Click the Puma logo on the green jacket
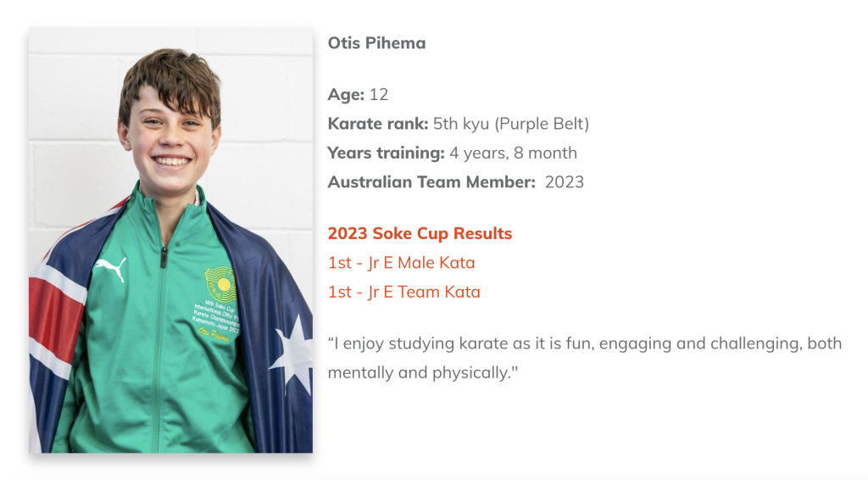 [x=111, y=269]
